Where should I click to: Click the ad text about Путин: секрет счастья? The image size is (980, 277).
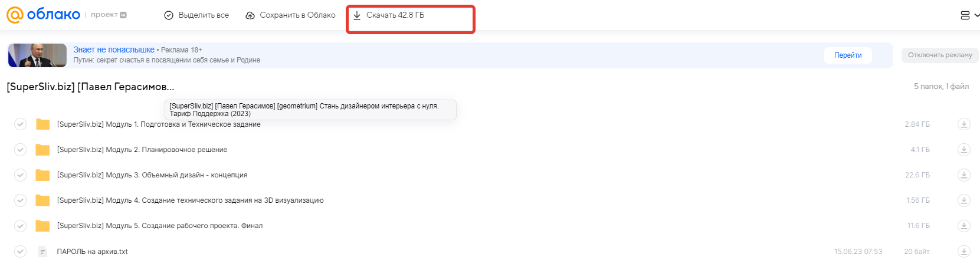(166, 60)
